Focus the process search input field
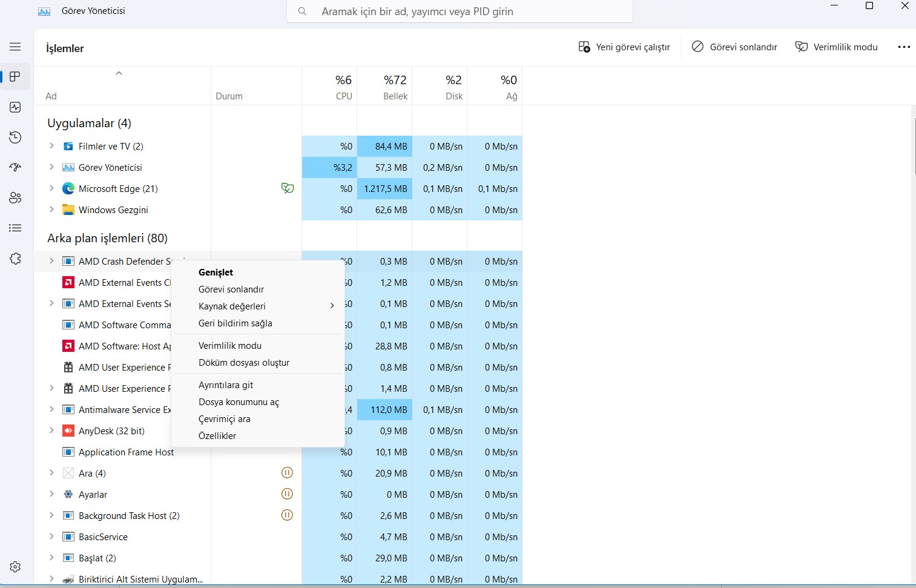The image size is (916, 588). pyautogui.click(x=460, y=12)
